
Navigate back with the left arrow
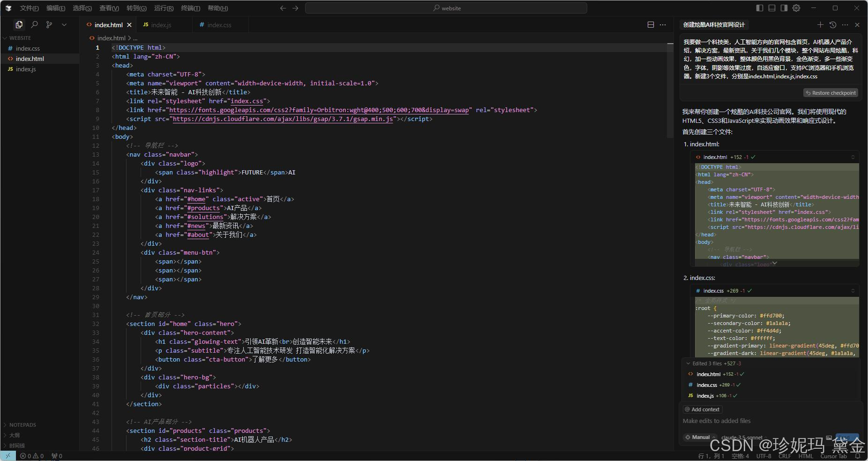[283, 8]
